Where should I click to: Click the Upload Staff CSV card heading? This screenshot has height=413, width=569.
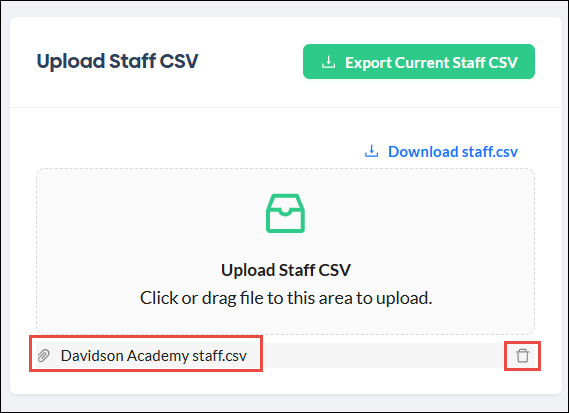[x=118, y=61]
